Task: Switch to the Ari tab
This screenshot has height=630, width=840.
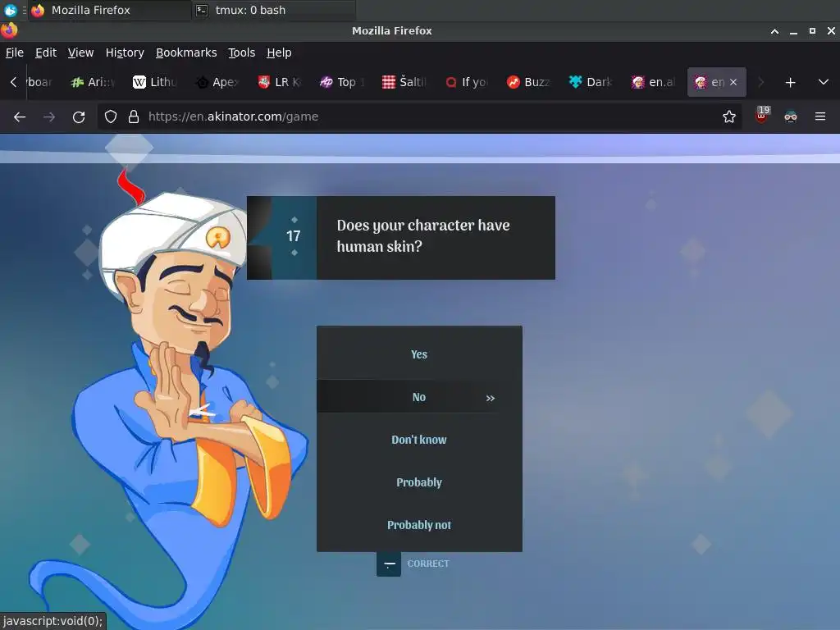Action: click(94, 82)
